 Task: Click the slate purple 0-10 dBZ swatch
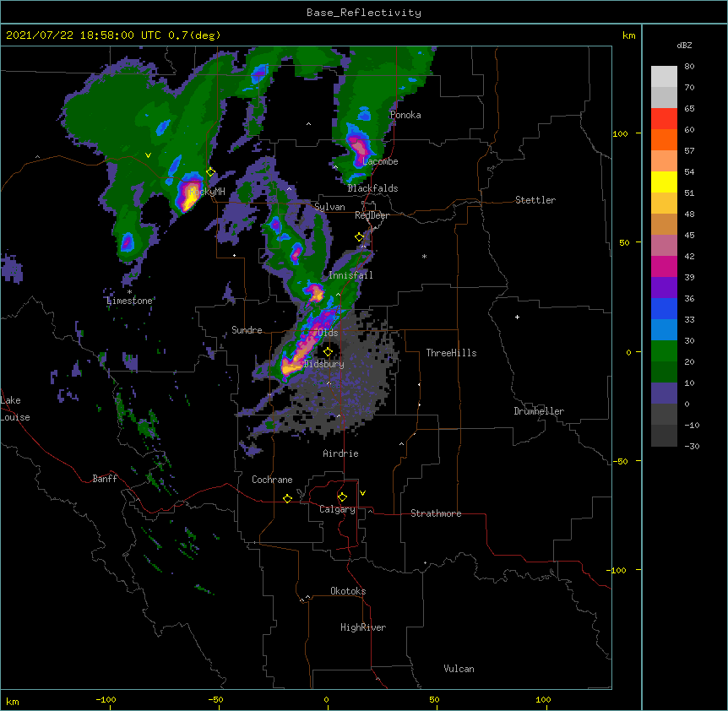click(664, 393)
